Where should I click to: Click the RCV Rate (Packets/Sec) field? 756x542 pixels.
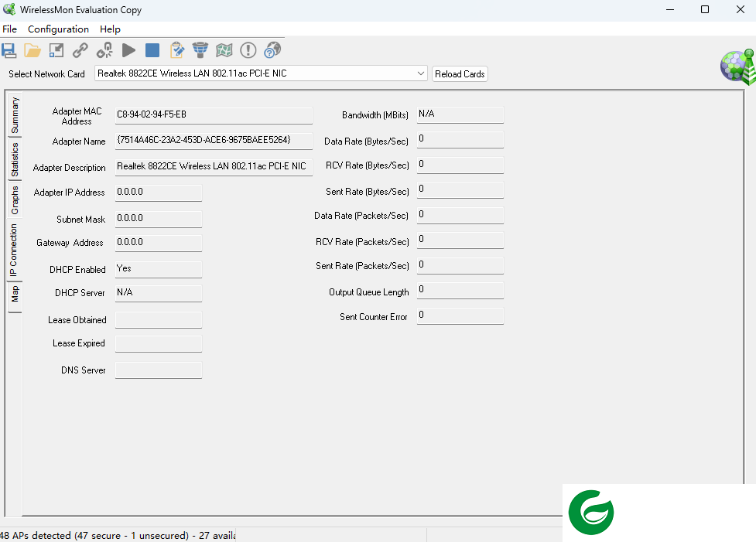tap(460, 240)
